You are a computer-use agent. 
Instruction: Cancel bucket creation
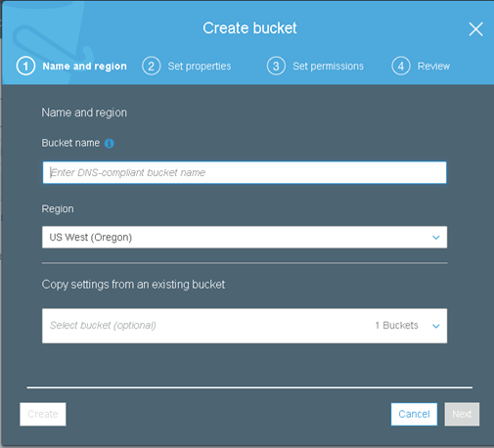click(x=414, y=414)
